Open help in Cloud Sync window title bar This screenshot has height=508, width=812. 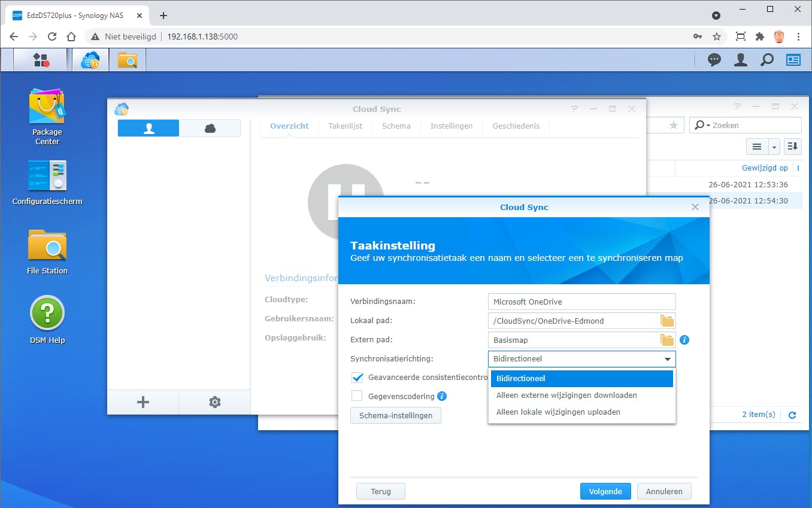tap(574, 109)
